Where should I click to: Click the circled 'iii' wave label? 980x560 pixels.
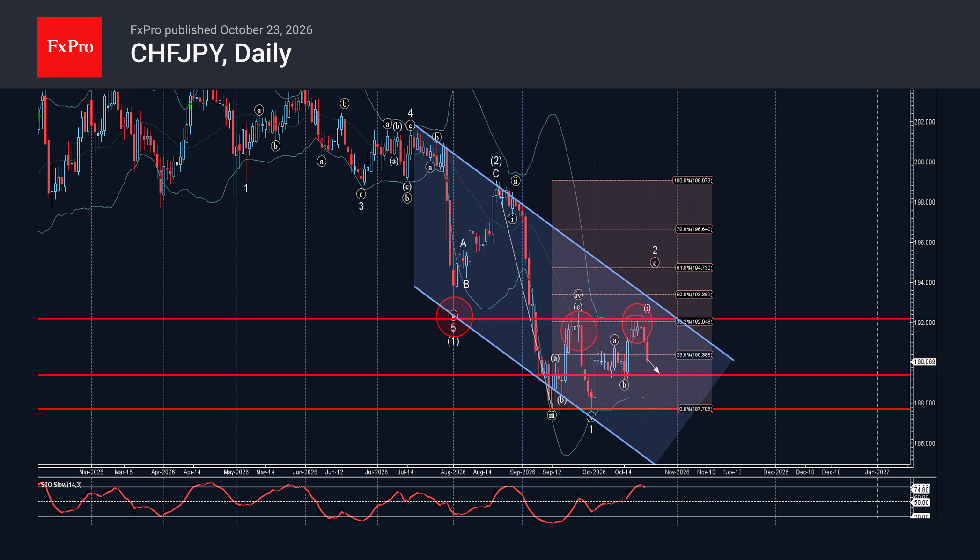[552, 415]
